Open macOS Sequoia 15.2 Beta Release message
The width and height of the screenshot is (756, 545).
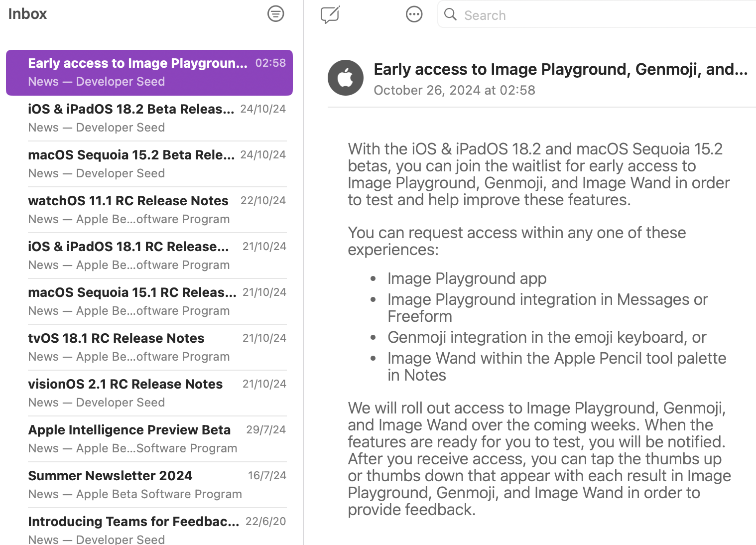[149, 164]
